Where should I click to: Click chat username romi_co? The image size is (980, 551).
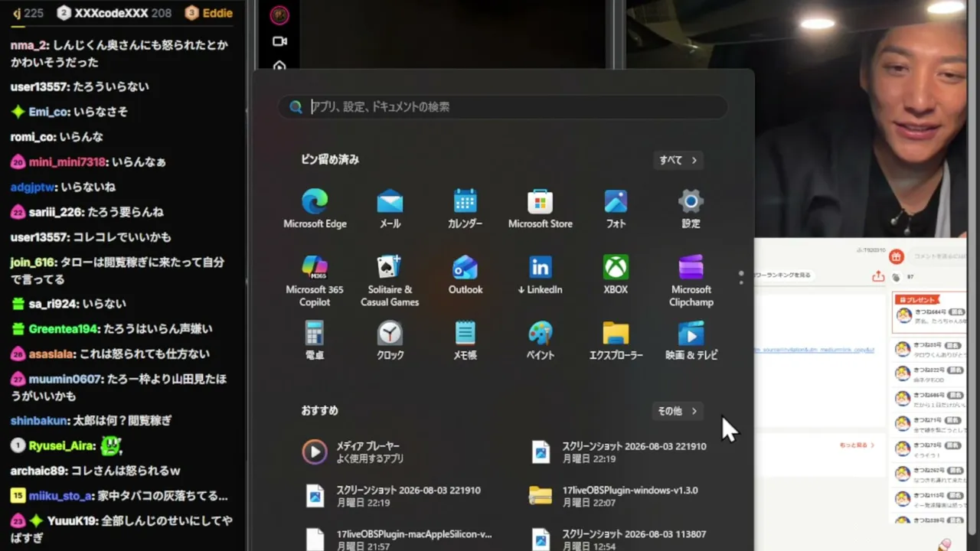click(x=31, y=137)
